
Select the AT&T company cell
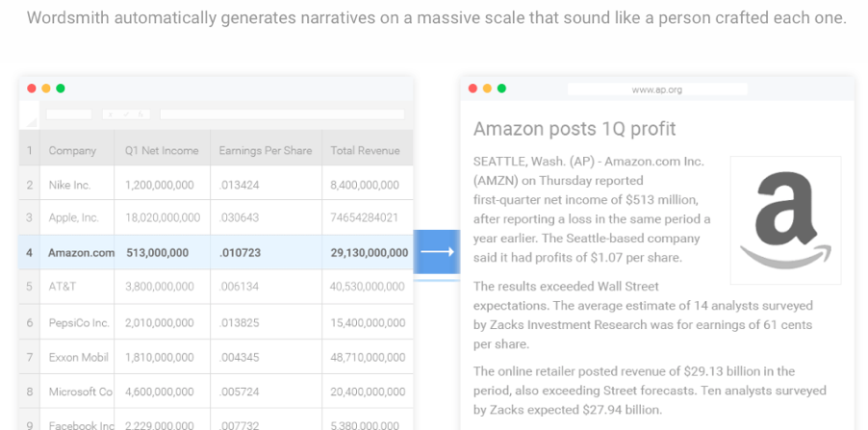point(77,287)
